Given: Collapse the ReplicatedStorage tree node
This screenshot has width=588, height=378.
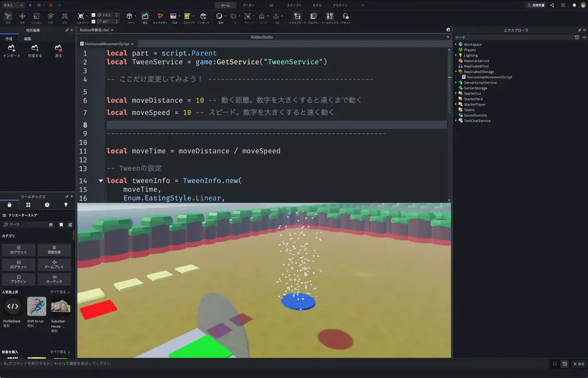Looking at the screenshot, I should [457, 71].
